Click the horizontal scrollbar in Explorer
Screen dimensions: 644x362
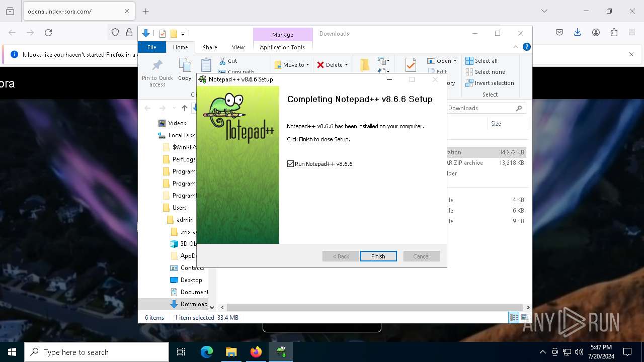tap(375, 307)
